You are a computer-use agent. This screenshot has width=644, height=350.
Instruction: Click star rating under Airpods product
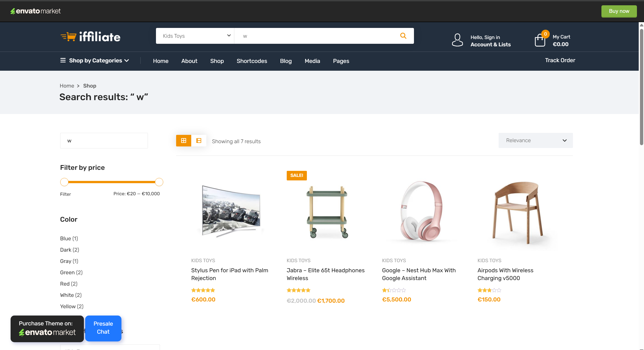(489, 290)
